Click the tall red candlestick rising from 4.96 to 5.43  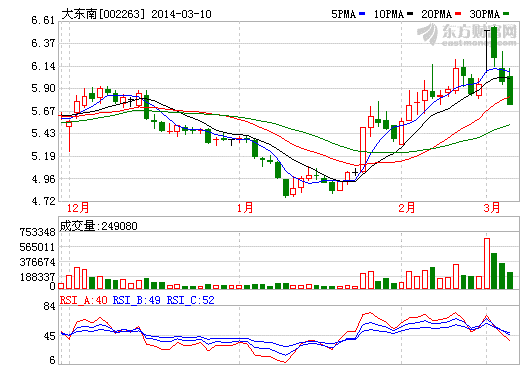coord(363,149)
